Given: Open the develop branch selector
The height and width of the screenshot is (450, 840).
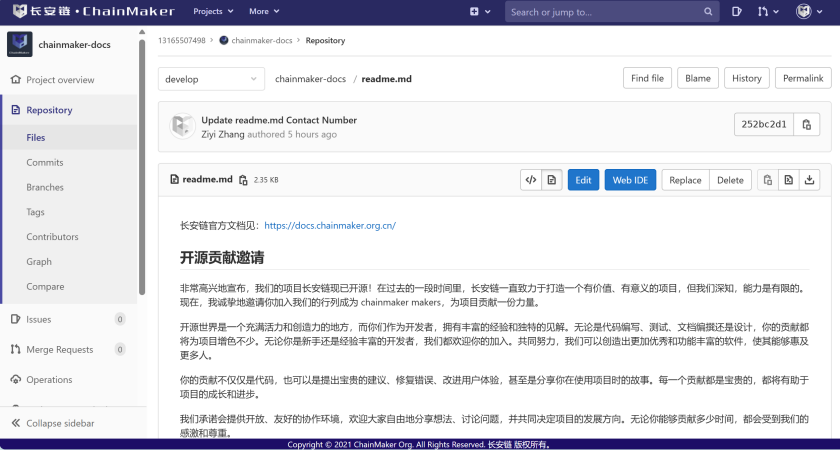Looking at the screenshot, I should (x=211, y=79).
